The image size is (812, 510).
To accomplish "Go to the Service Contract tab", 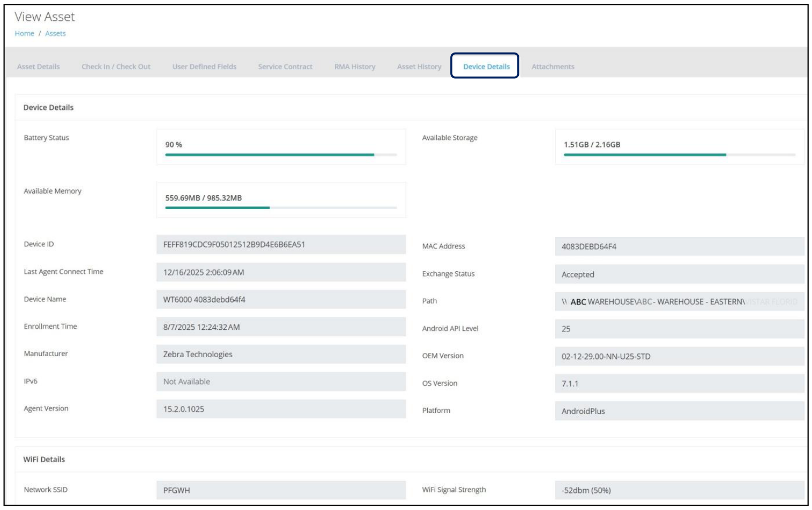I will point(285,66).
